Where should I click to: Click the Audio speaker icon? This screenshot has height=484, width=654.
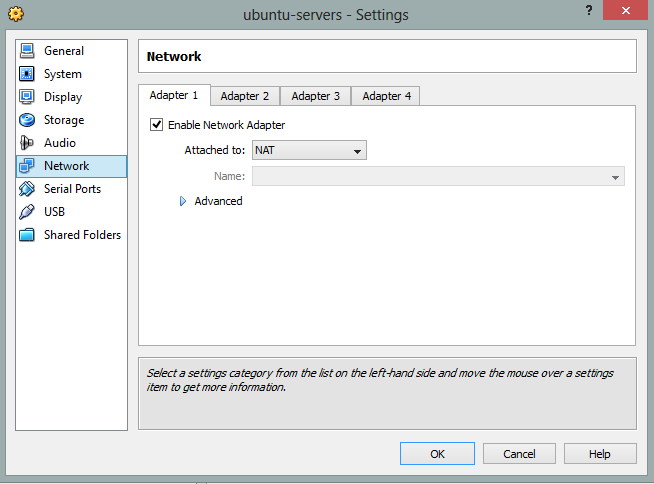[27, 143]
